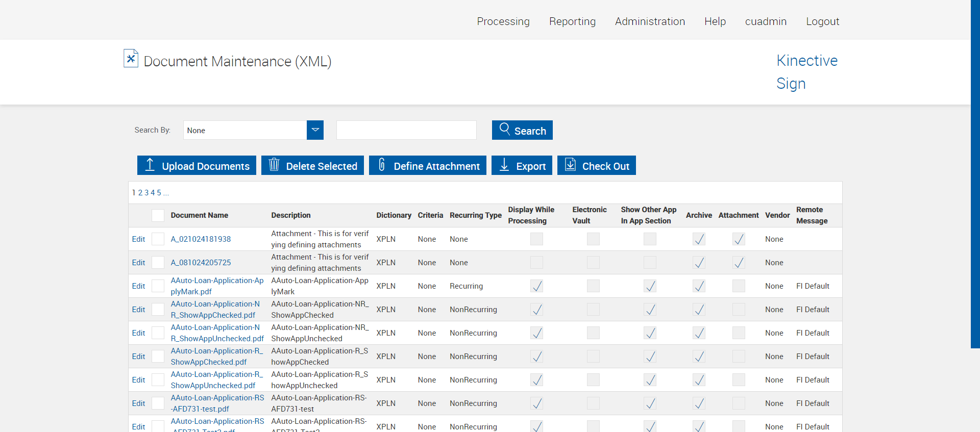Open the Processing menu

click(503, 21)
